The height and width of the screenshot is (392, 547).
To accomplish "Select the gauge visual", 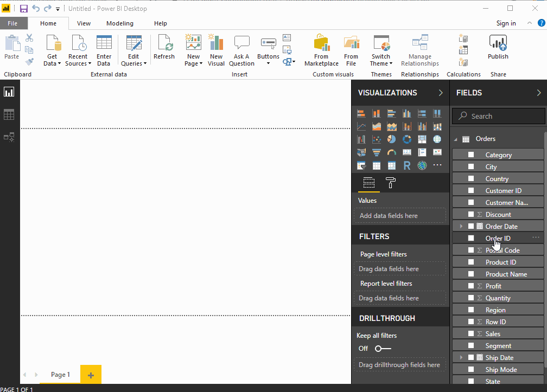I will click(391, 152).
